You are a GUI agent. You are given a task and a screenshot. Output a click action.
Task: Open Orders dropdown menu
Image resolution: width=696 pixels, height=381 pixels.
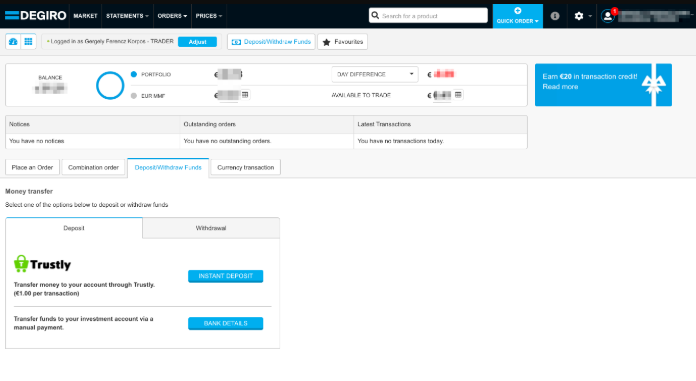[x=172, y=16]
